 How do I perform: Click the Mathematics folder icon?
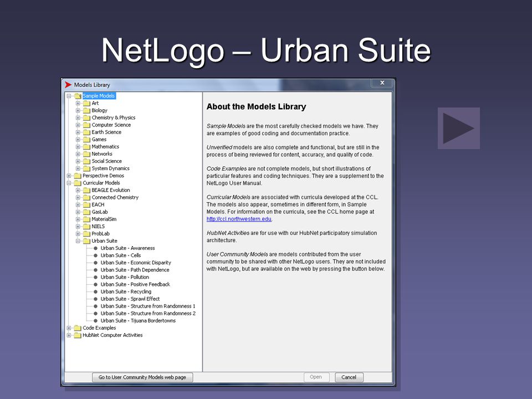point(86,146)
